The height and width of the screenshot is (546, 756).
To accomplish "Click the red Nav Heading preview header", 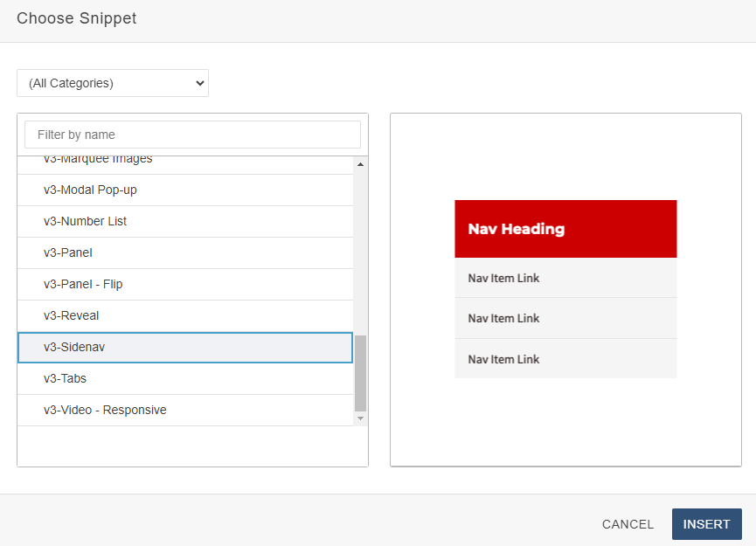I will tap(565, 229).
